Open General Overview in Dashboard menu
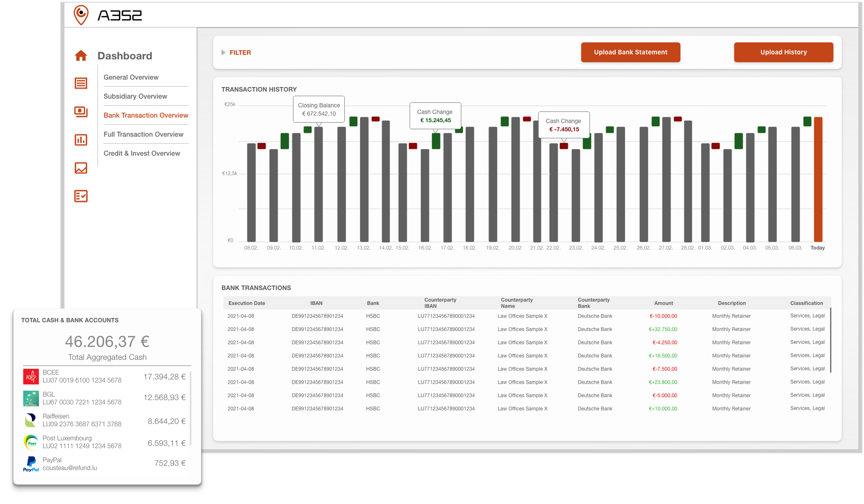Image resolution: width=864 pixels, height=504 pixels. pos(131,77)
